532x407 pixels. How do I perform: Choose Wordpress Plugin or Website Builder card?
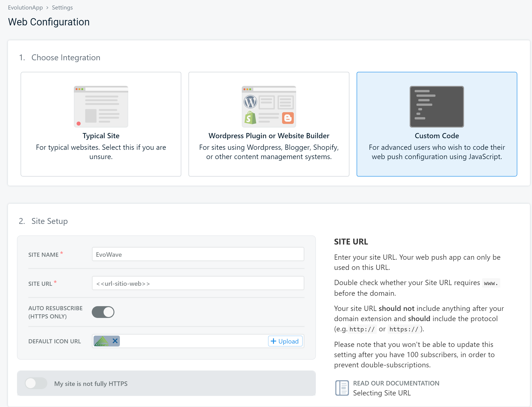coord(269,124)
